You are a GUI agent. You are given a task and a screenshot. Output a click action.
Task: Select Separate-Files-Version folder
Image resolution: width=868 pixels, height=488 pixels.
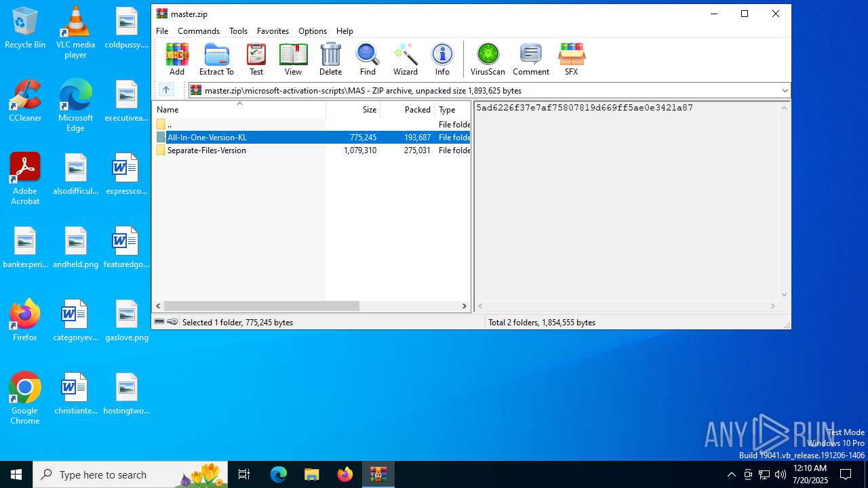(311, 150)
